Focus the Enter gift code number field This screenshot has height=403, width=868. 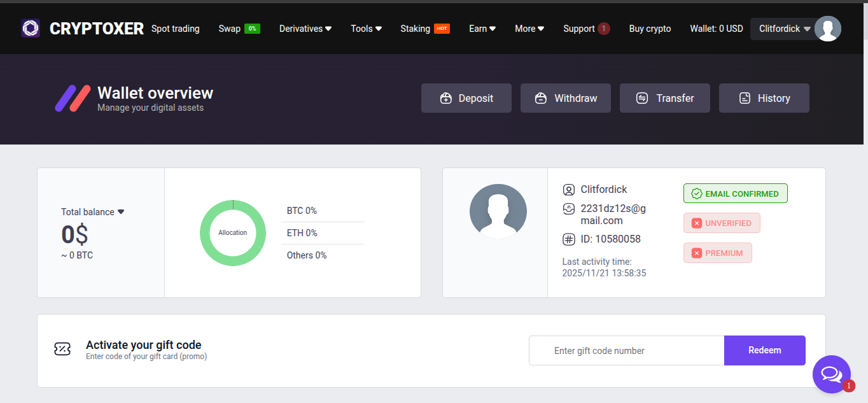(626, 351)
